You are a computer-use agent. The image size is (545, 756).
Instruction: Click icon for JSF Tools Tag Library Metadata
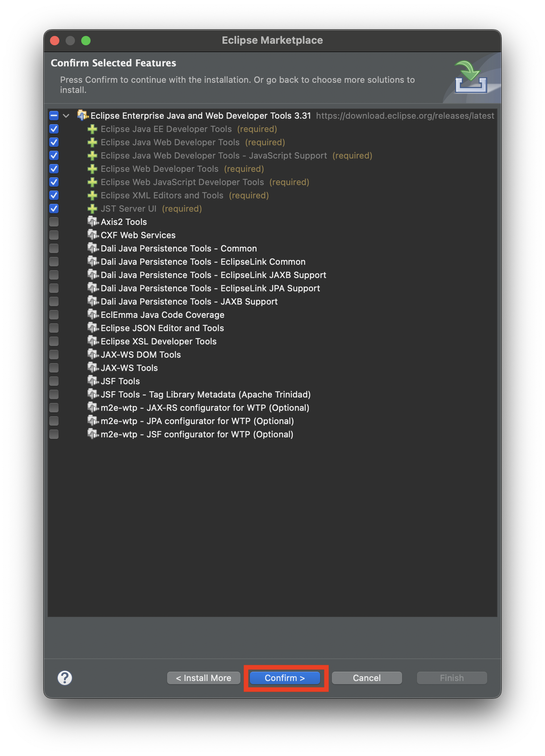click(x=93, y=394)
